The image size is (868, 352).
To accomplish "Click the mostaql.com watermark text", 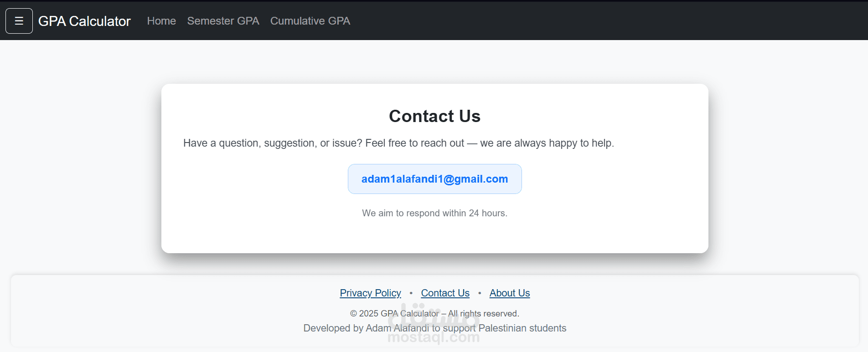I will (x=433, y=338).
